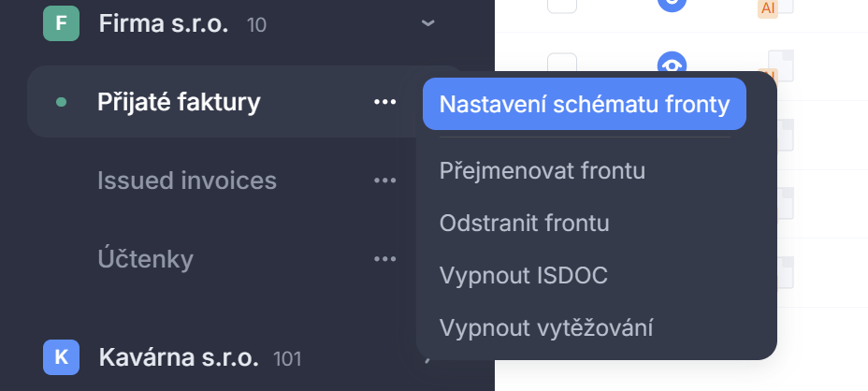Tick the checkbox in the second document row
This screenshot has height=391, width=868.
point(562,64)
